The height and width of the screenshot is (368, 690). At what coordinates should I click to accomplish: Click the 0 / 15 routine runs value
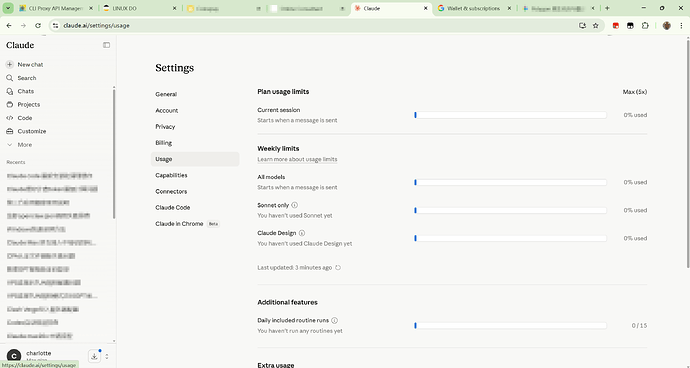tap(639, 326)
